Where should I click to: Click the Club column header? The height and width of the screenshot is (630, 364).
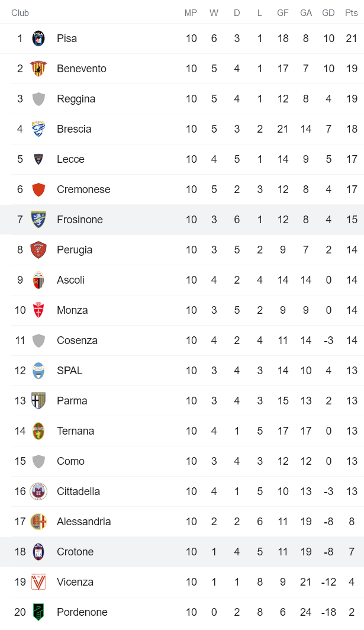pos(20,13)
